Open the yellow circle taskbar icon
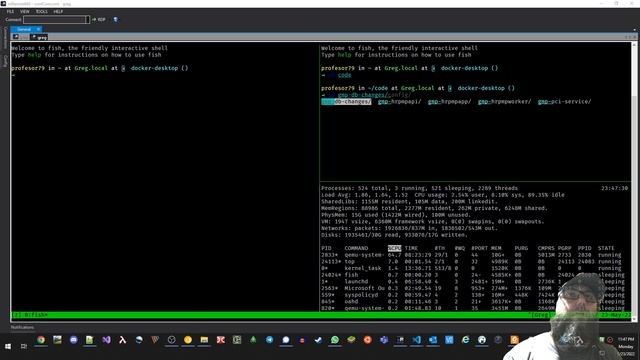Screen dimensions: 640x360 pos(188,340)
